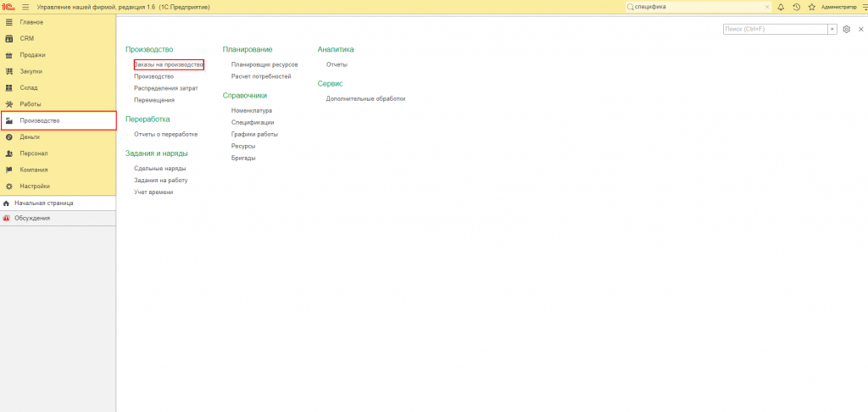The width and height of the screenshot is (868, 412).
Task: Open the hamburger main menu icon
Action: (25, 7)
